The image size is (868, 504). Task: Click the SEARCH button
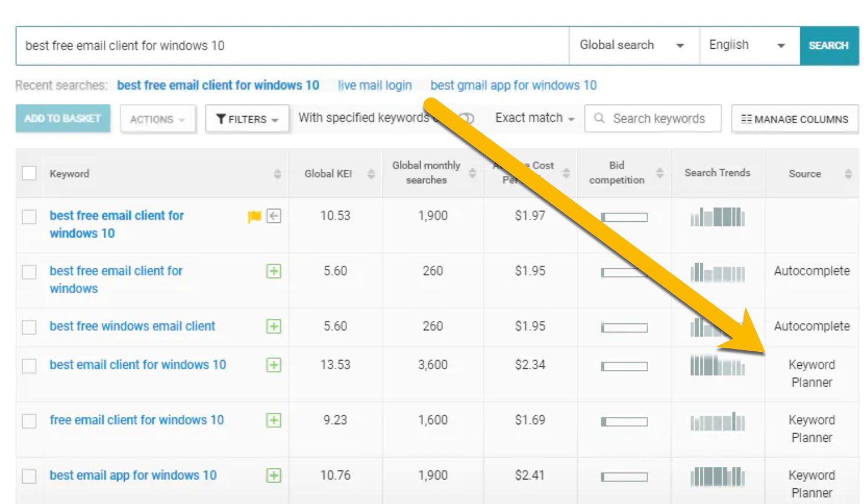point(829,45)
